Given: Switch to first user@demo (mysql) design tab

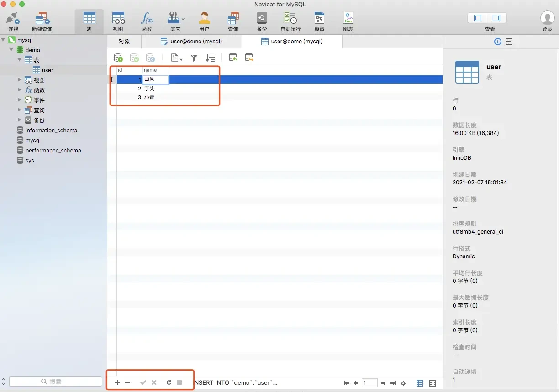Looking at the screenshot, I should coord(191,41).
